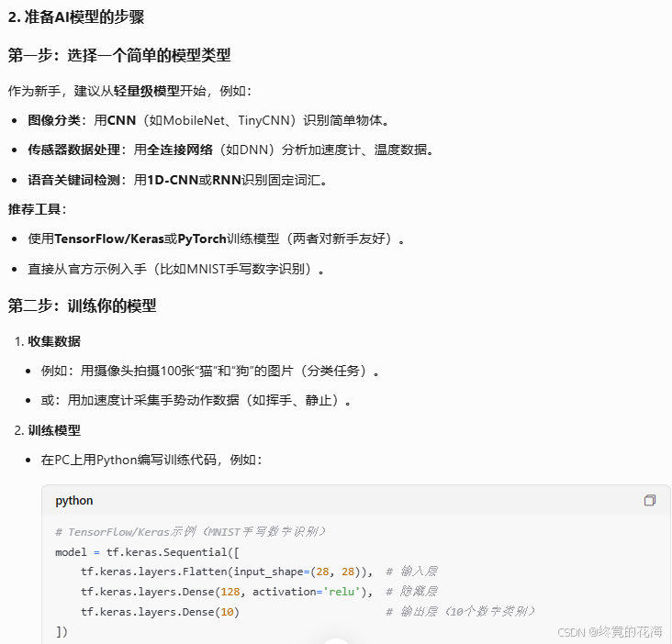
Task: Click list item '2. 训练模型'
Action: pos(48,430)
